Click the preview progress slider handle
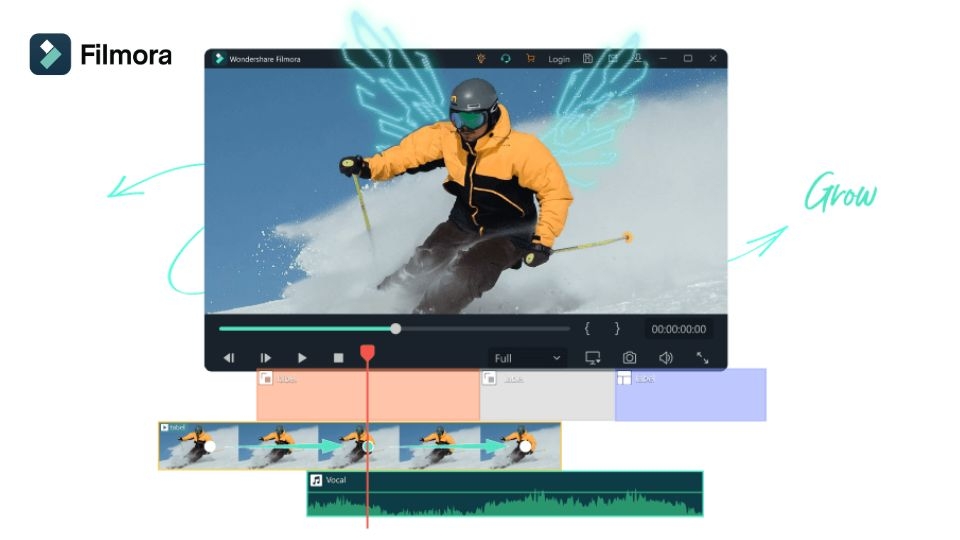This screenshot has width=960, height=540. point(396,329)
